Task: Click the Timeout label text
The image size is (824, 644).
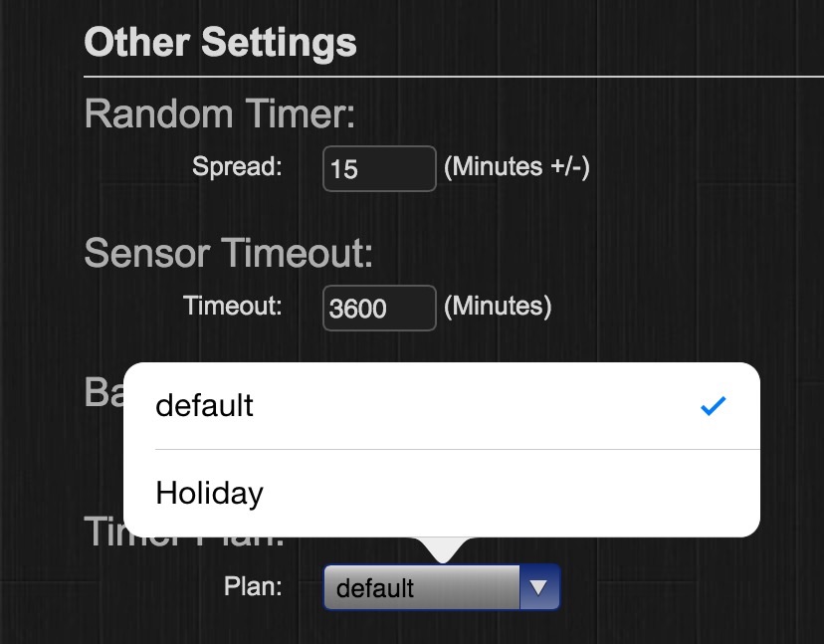Action: (233, 307)
